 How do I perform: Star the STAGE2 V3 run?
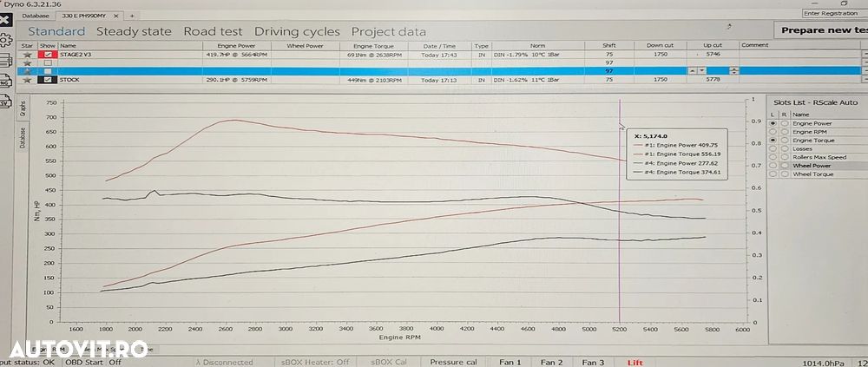(27, 55)
